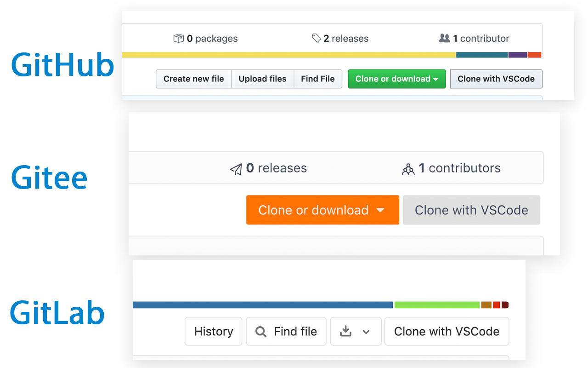The image size is (588, 368).
Task: Click brown segment of GitLab language bar
Action: (486, 305)
